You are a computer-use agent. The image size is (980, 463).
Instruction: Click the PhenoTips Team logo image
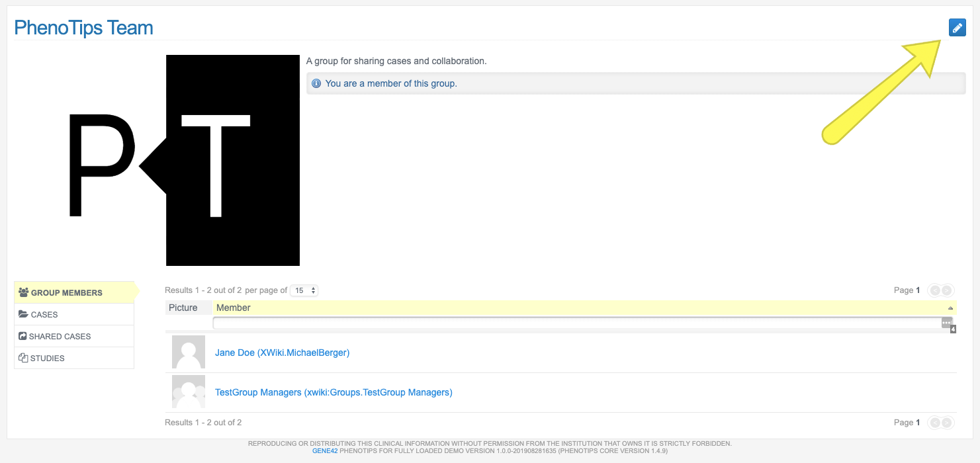coord(184,161)
